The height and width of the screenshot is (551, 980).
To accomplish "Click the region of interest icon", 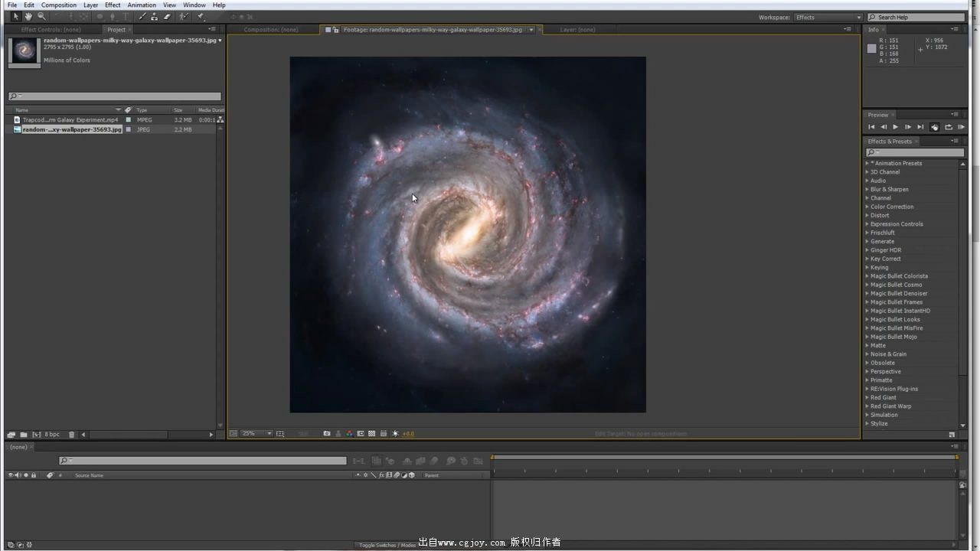I will tap(361, 434).
